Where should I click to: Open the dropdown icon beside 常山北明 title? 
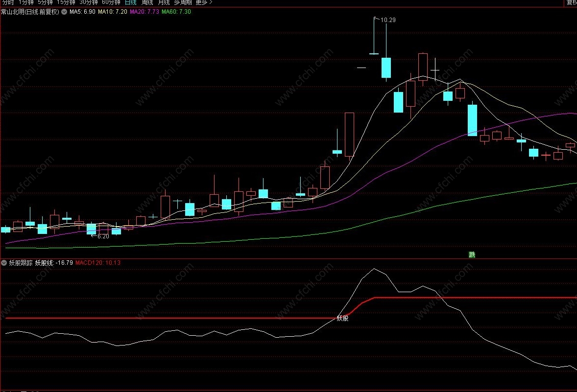click(64, 12)
